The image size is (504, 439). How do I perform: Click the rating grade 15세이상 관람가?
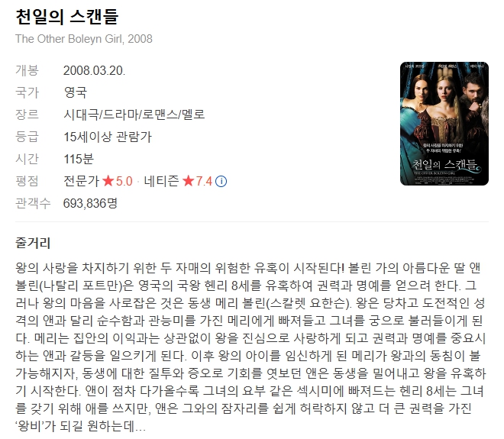coord(108,137)
